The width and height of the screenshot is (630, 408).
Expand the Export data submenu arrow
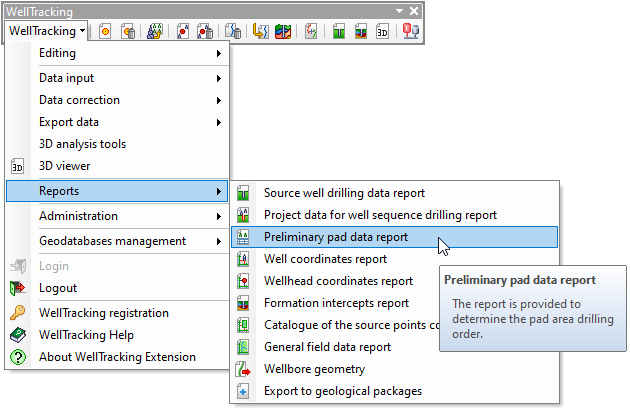tap(219, 123)
